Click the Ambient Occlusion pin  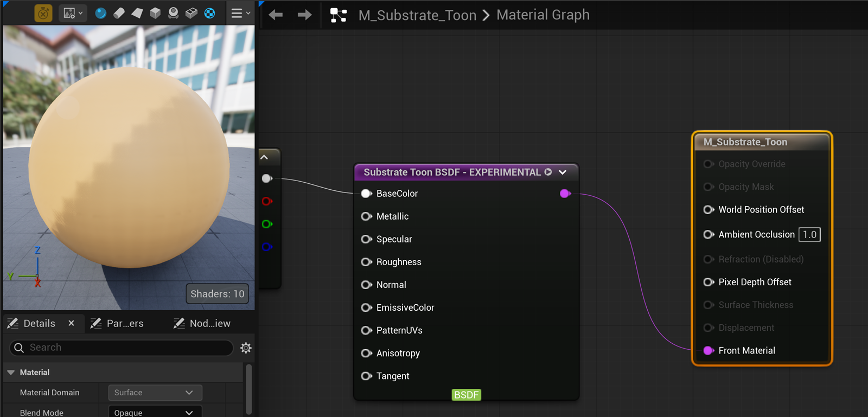(709, 234)
